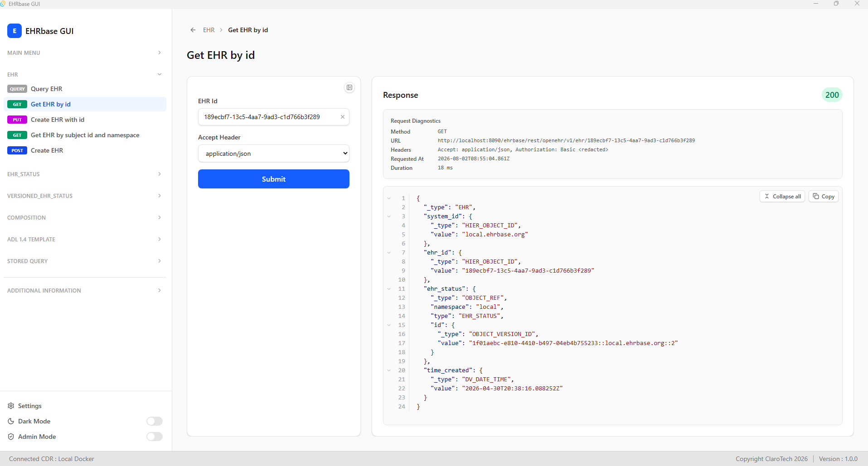Click the "local.ehrbase.org" value on line 5
868x466 pixels.
coord(495,235)
